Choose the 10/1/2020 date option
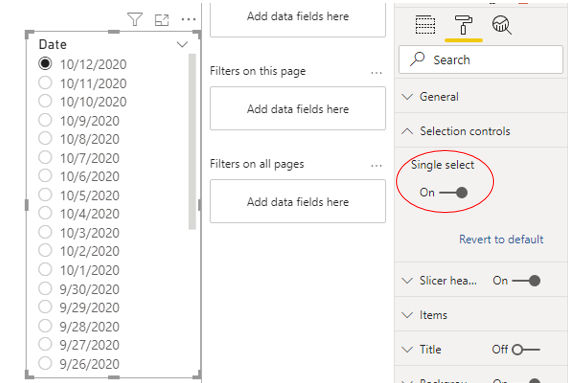This screenshot has height=383, width=568. (x=79, y=270)
